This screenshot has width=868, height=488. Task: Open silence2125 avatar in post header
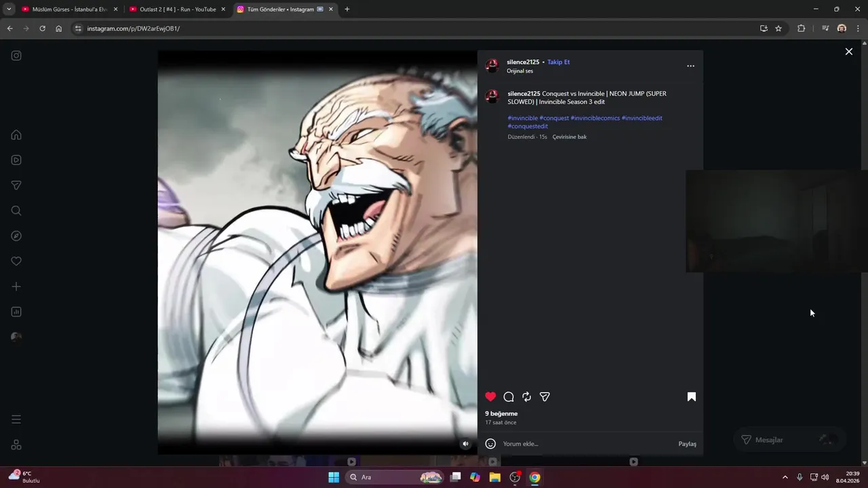pos(492,66)
